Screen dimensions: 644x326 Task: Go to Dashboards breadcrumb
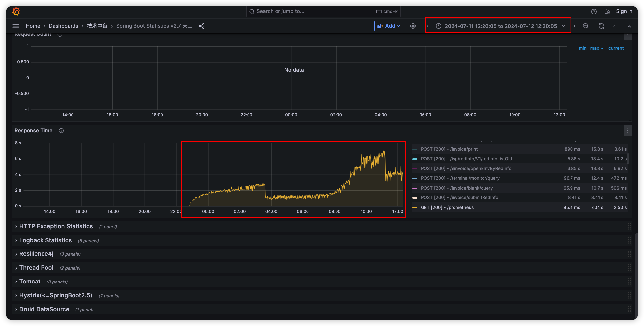[63, 26]
